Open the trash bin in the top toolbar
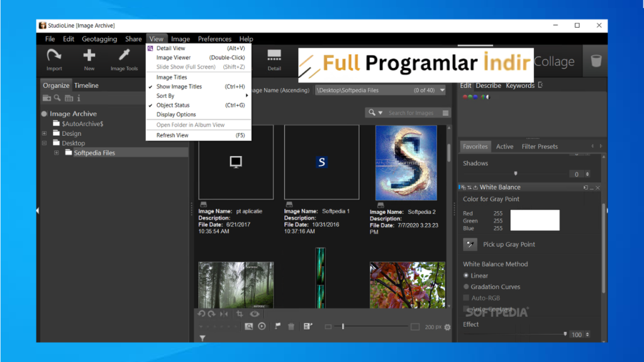This screenshot has height=362, width=644. coord(596,61)
